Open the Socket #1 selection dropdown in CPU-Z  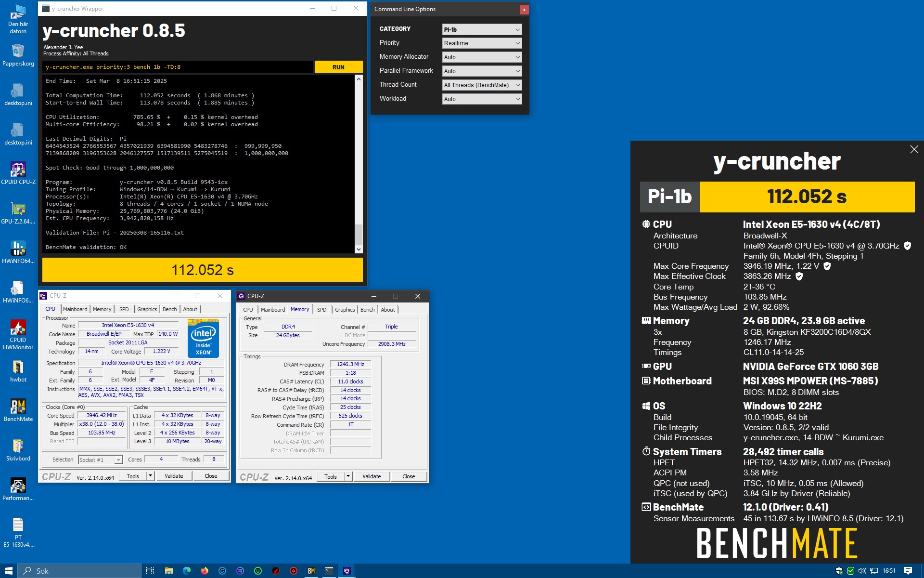(100, 460)
